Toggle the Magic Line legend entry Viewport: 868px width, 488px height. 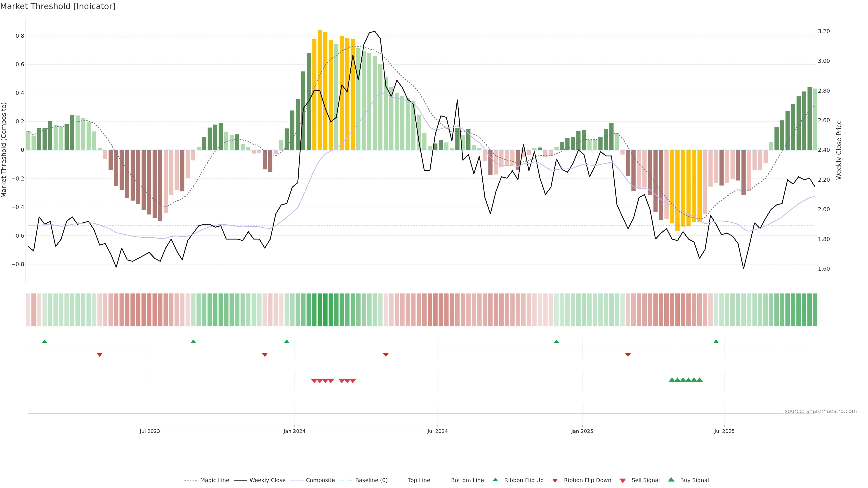pyautogui.click(x=214, y=480)
